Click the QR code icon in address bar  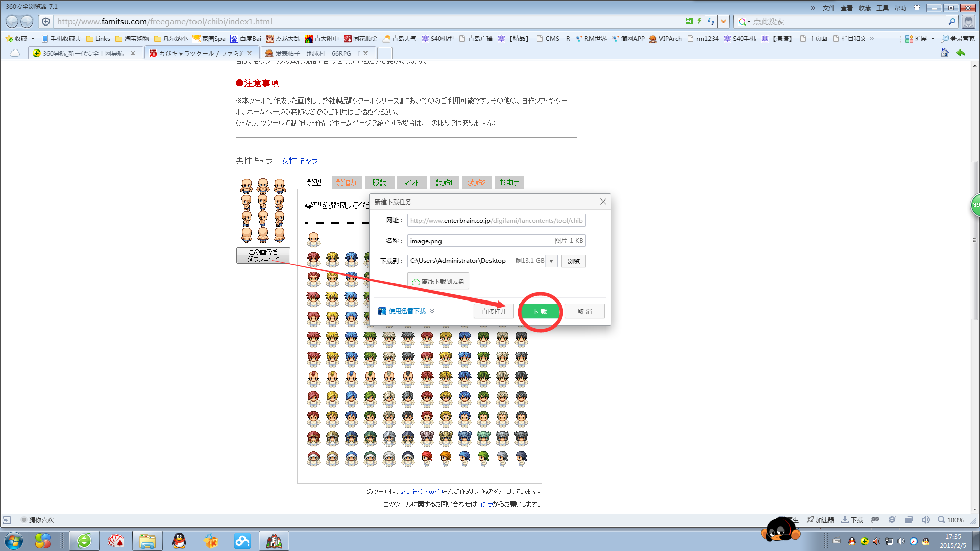coord(689,21)
